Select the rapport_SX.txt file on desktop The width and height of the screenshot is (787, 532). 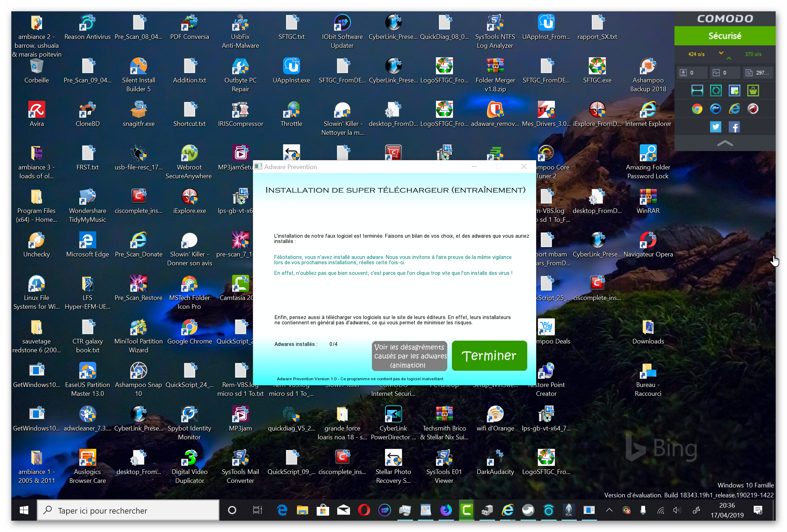(597, 28)
